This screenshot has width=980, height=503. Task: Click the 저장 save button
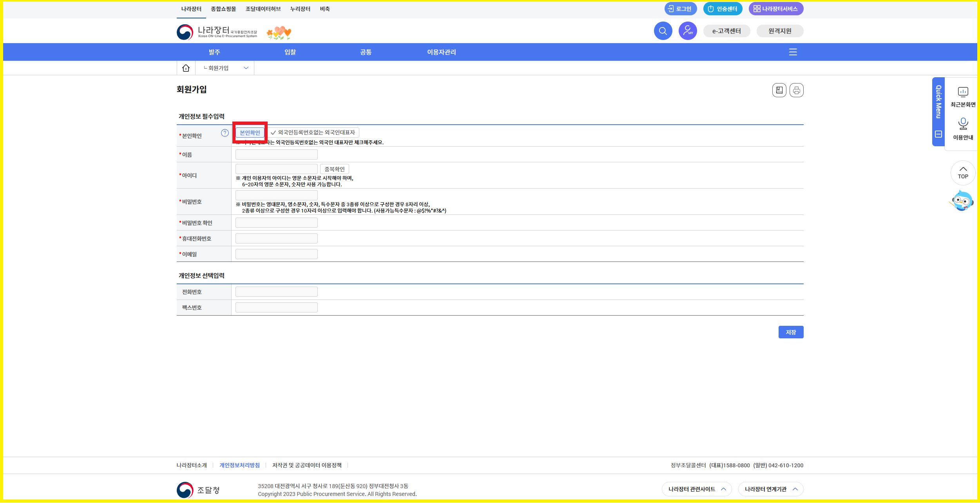coord(790,332)
